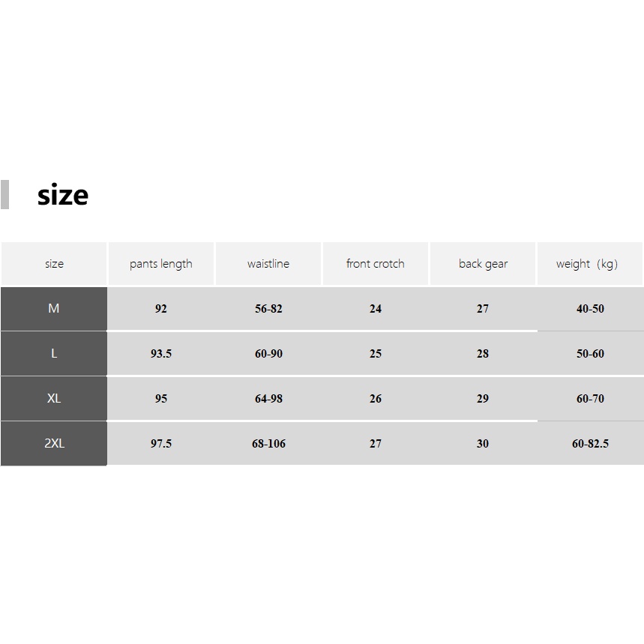Click the "size" heading title

63,195
